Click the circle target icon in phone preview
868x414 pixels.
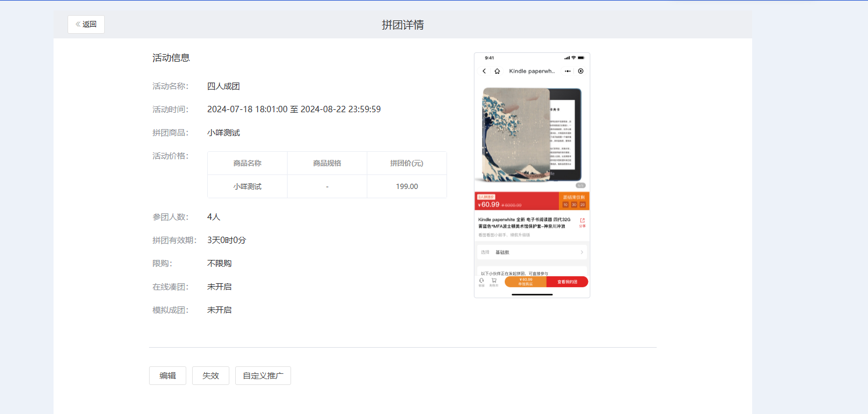[580, 71]
